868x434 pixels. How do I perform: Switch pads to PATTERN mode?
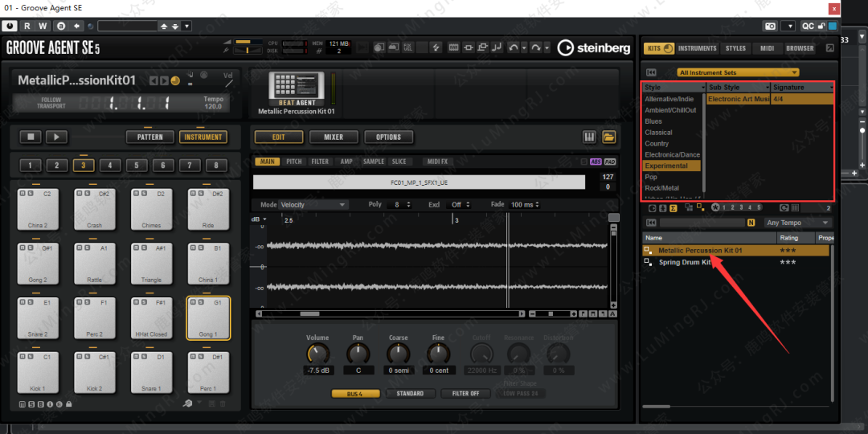click(150, 137)
